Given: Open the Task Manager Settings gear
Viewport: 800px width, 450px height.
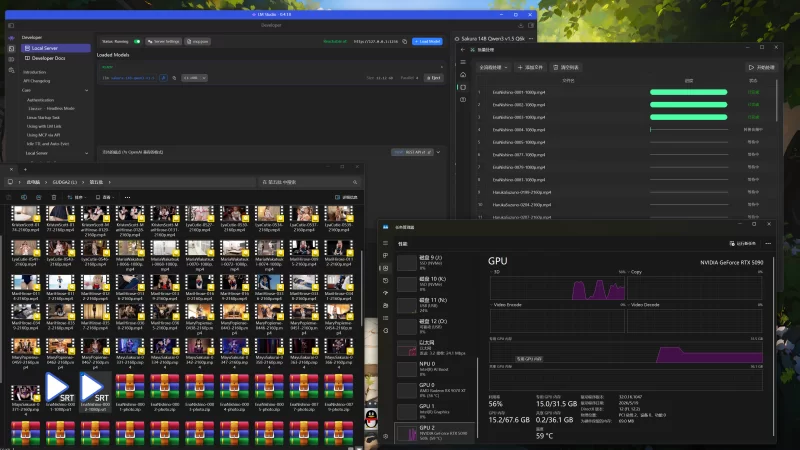Looking at the screenshot, I should tap(385, 436).
